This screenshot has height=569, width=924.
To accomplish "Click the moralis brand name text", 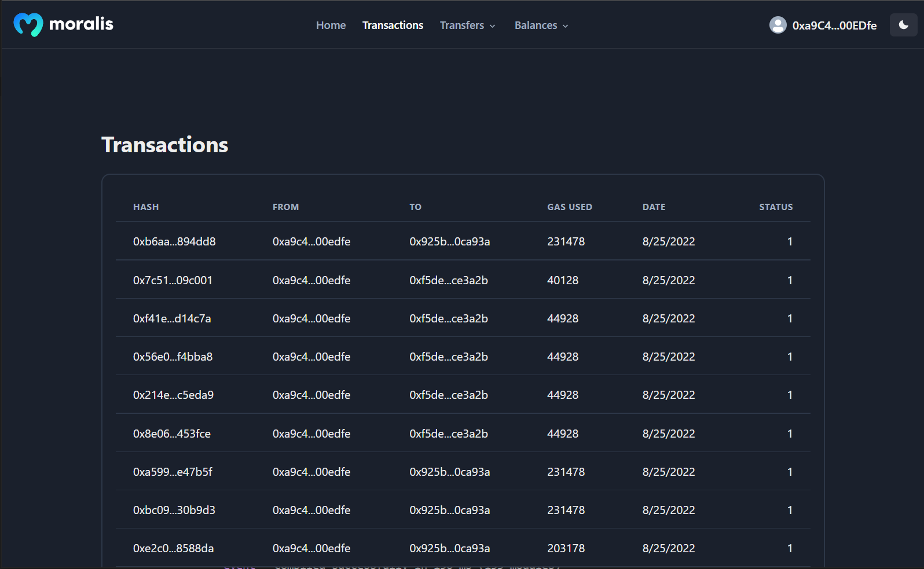I will (81, 24).
